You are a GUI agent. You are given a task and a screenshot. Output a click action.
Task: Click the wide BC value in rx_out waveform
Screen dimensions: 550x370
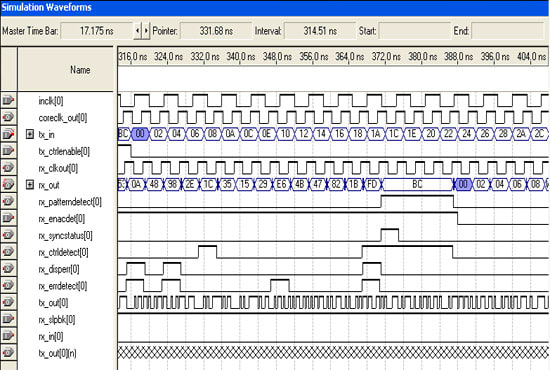(417, 184)
